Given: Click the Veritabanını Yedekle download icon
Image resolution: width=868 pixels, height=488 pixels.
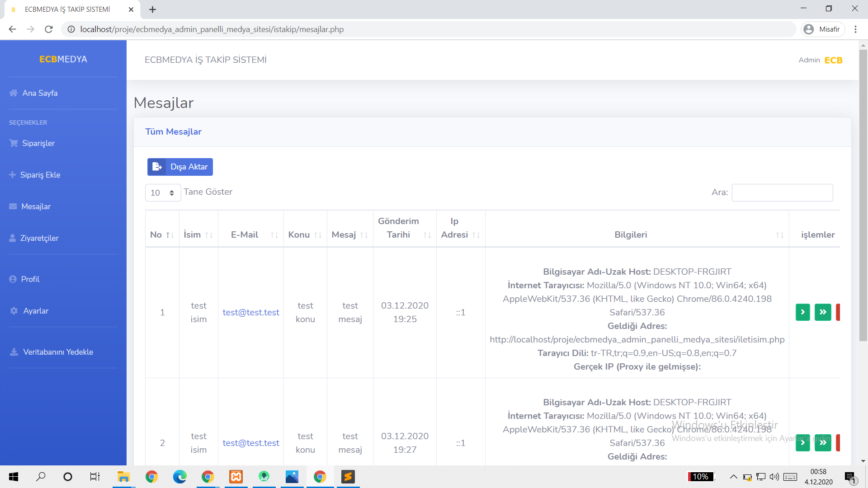Looking at the screenshot, I should (x=14, y=352).
